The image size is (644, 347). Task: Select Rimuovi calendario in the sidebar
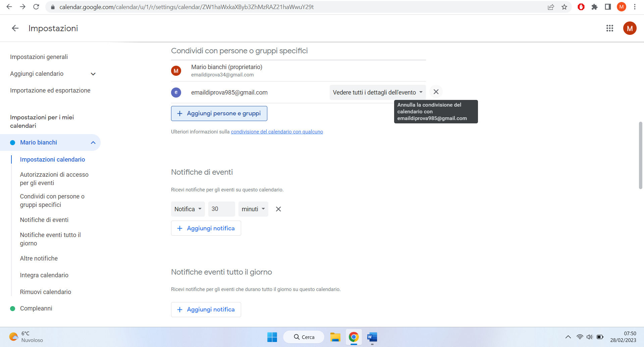(46, 292)
